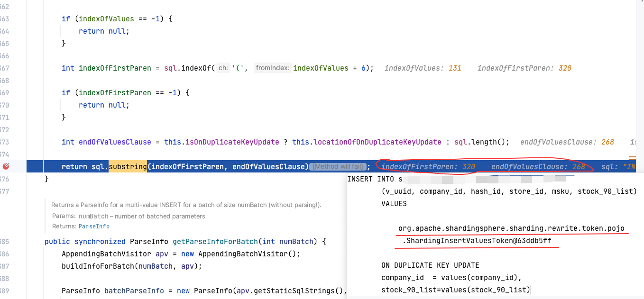Click the 'if (indexOfValues == -1)' condition

point(118,19)
